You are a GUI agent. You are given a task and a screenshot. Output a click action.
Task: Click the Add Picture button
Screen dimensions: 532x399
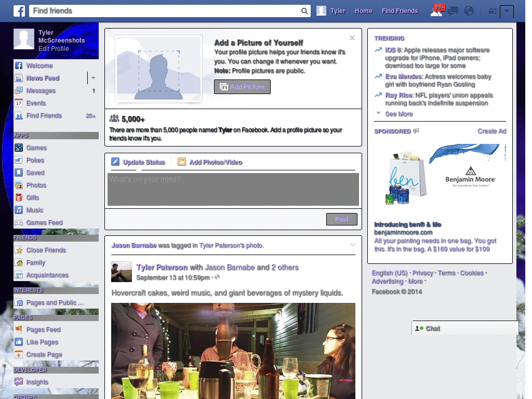coord(242,87)
